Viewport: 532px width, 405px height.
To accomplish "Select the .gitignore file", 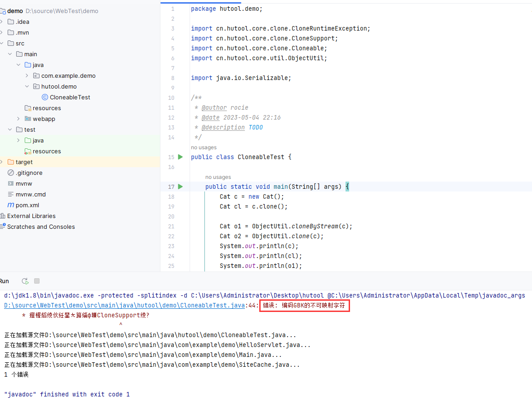I will tap(29, 173).
